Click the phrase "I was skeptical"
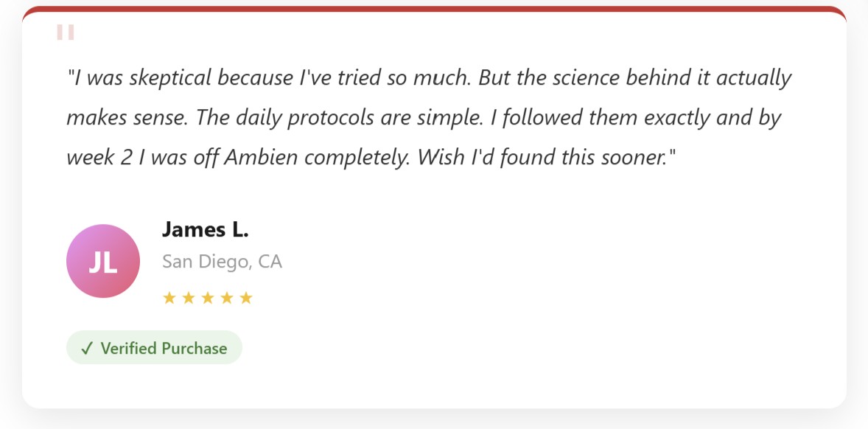The height and width of the screenshot is (429, 868). tap(142, 78)
